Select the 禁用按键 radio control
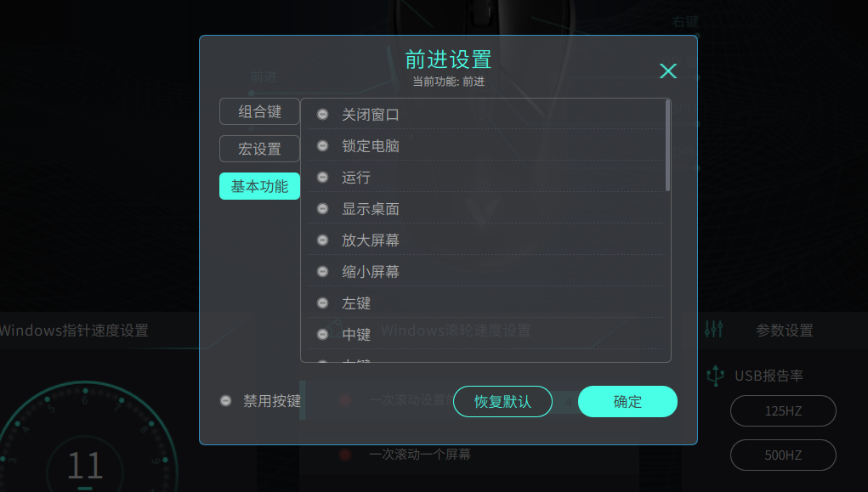This screenshot has height=492, width=868. pyautogui.click(x=224, y=401)
